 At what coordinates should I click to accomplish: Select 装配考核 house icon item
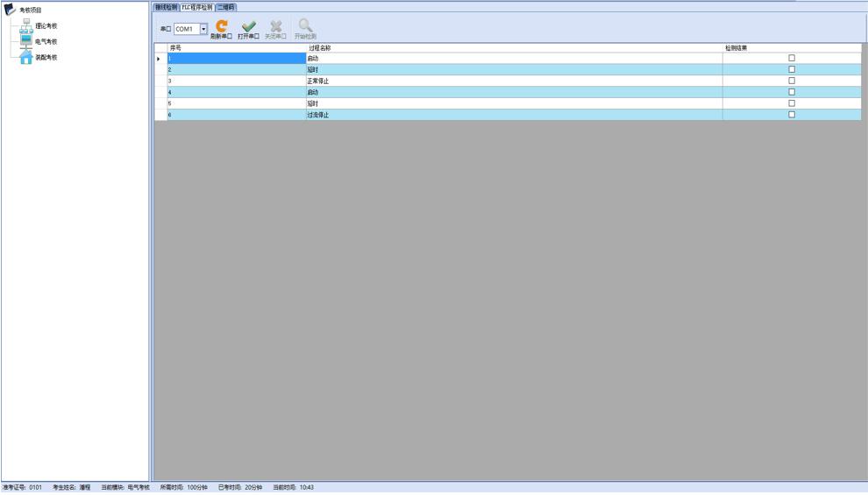(x=27, y=57)
